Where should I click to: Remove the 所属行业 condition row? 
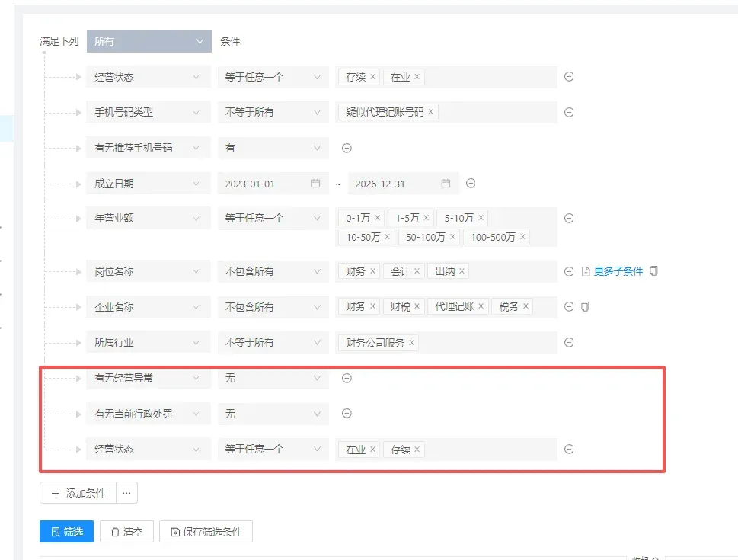click(x=569, y=342)
